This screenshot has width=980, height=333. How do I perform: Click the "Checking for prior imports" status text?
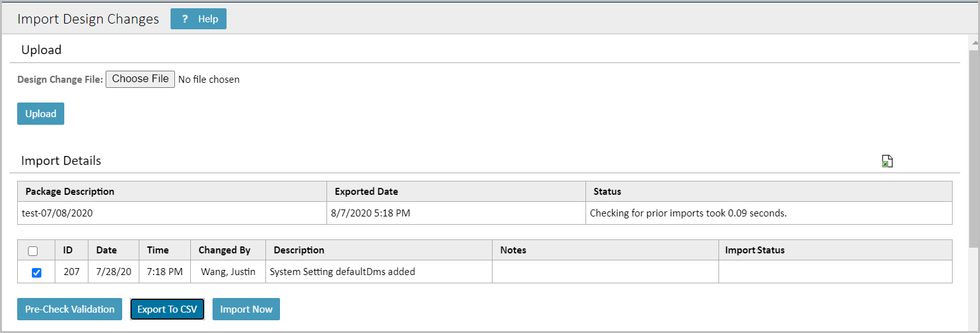click(x=689, y=213)
